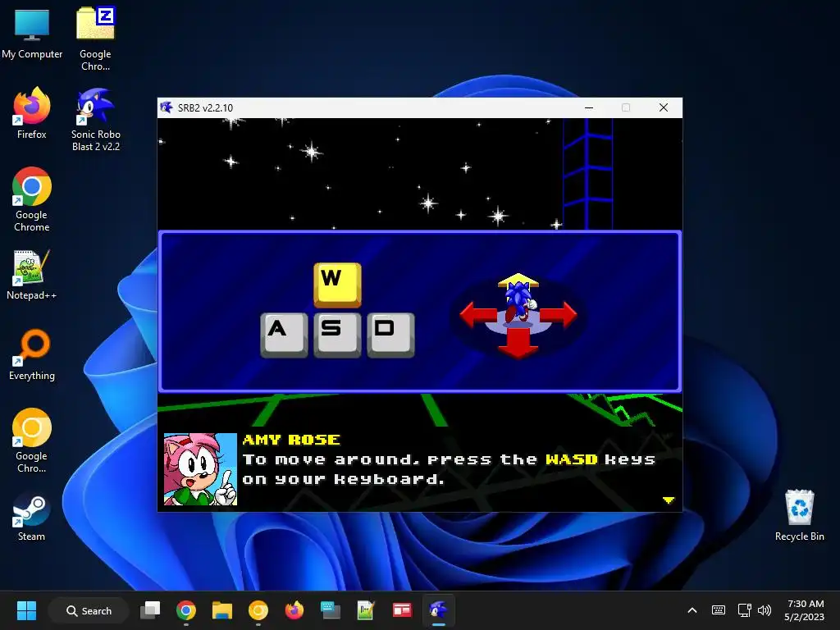Click Amy Rose portrait in dialog
The image size is (840, 630).
click(200, 469)
